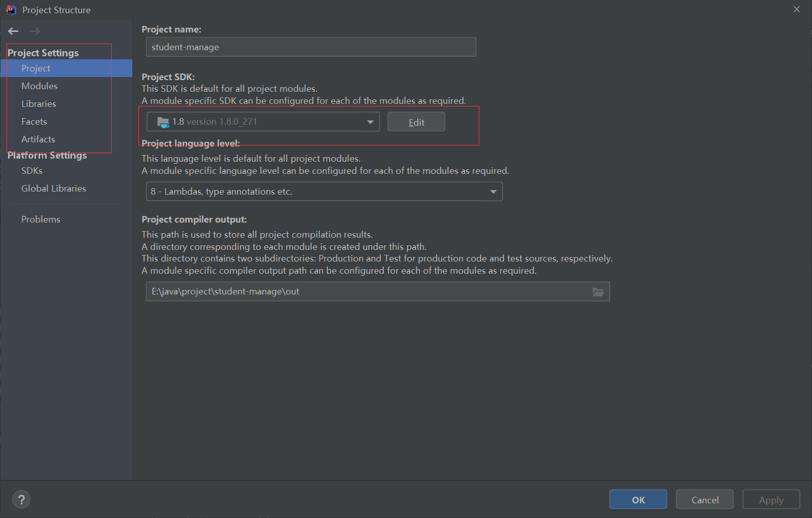Dismiss dialog with the Cancel button
Screen dimensions: 812x518
(704, 499)
